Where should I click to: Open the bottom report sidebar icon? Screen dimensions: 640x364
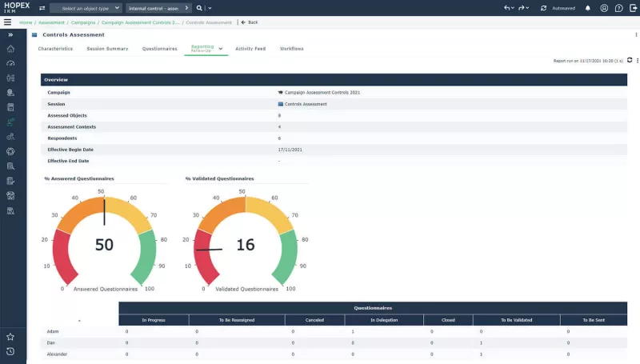point(10,210)
